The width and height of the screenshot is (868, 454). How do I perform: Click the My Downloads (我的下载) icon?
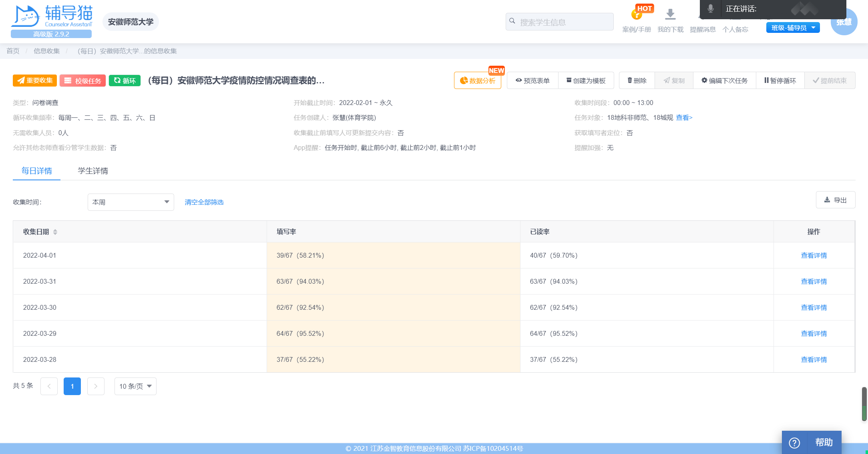click(670, 15)
